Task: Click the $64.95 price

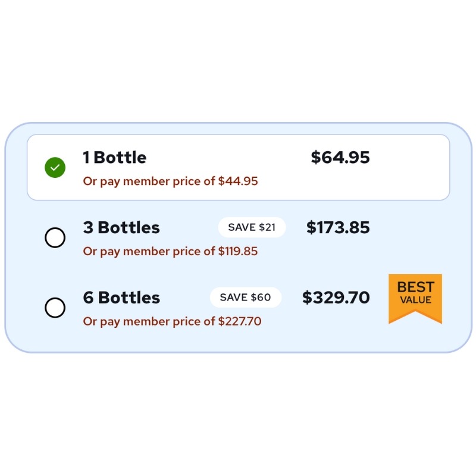Action: 340,157
